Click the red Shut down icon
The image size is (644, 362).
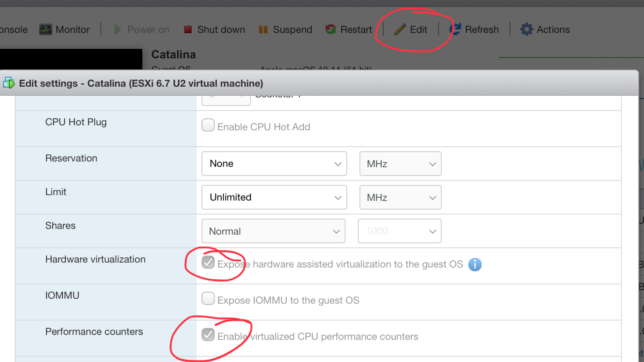click(188, 30)
